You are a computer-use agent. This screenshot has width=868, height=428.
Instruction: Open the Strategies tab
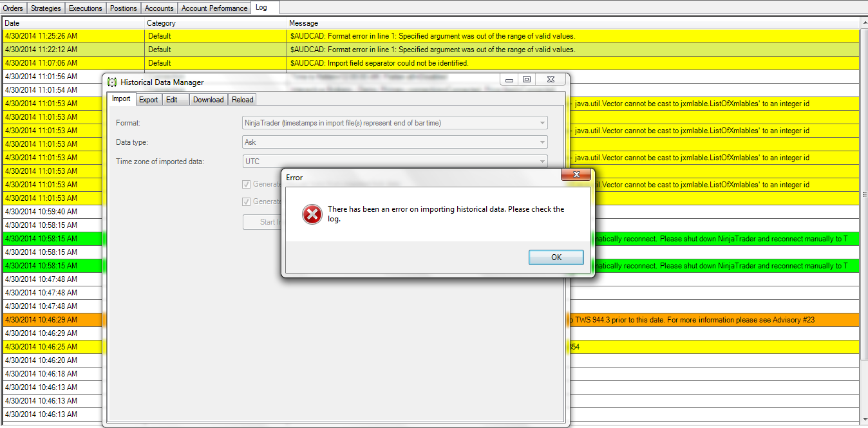pos(46,8)
